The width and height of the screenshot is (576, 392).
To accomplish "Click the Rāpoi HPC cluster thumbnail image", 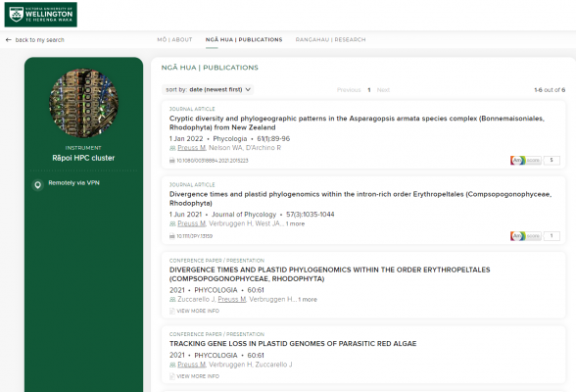I will coord(84,103).
